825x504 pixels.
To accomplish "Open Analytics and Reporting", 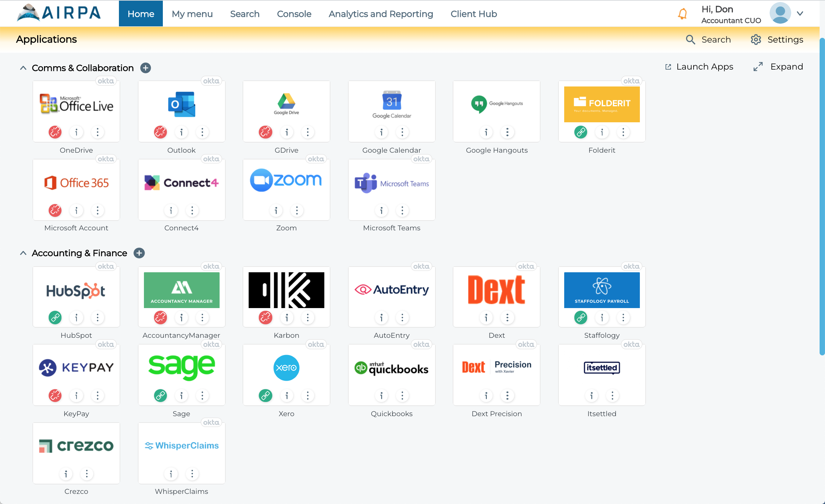I will 381,14.
